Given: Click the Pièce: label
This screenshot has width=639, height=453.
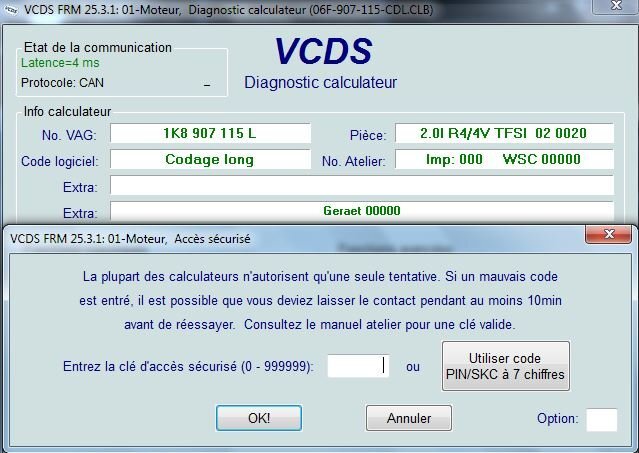Looking at the screenshot, I should [368, 135].
